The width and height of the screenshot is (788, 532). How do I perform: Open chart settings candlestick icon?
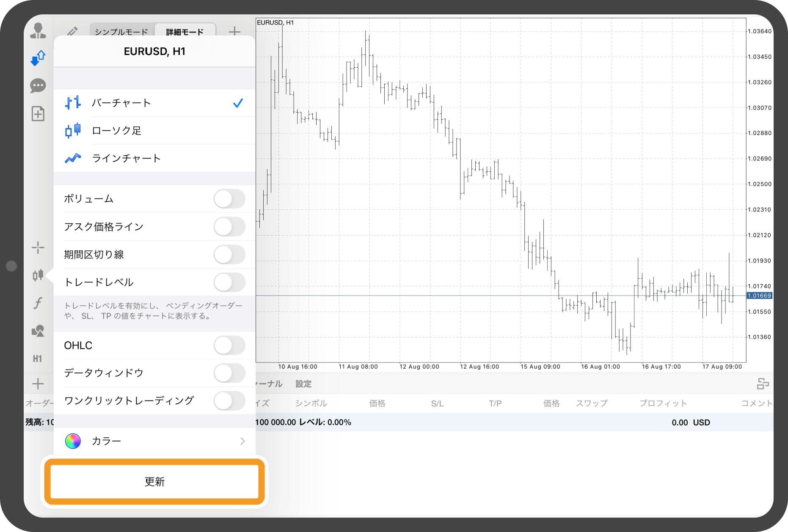pos(38,275)
